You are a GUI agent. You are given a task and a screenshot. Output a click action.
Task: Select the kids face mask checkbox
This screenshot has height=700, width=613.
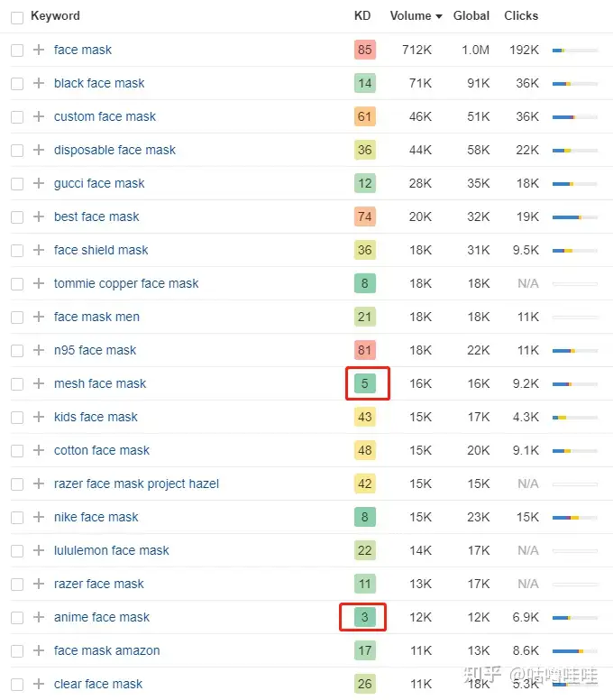[x=17, y=418]
